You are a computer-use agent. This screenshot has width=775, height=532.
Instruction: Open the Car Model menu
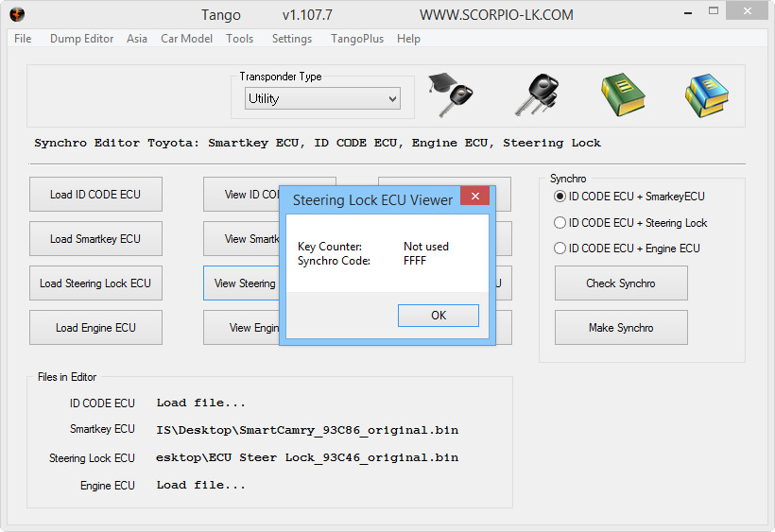point(186,39)
